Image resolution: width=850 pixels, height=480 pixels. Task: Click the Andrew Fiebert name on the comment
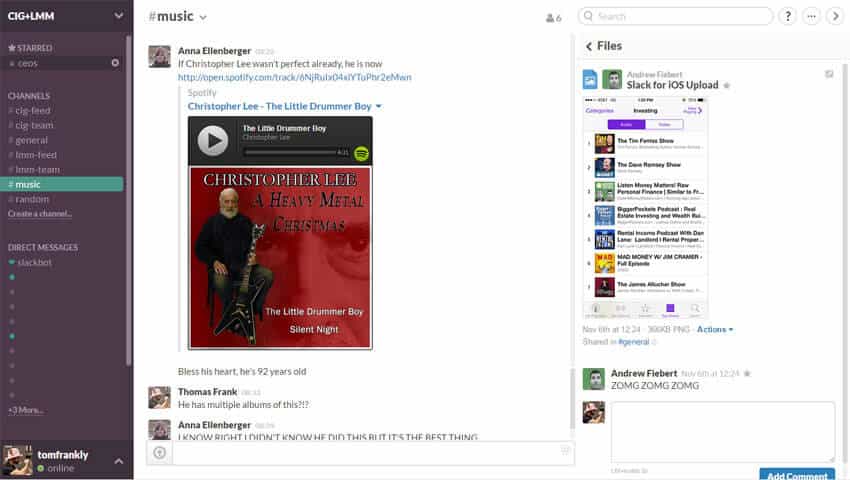(643, 373)
